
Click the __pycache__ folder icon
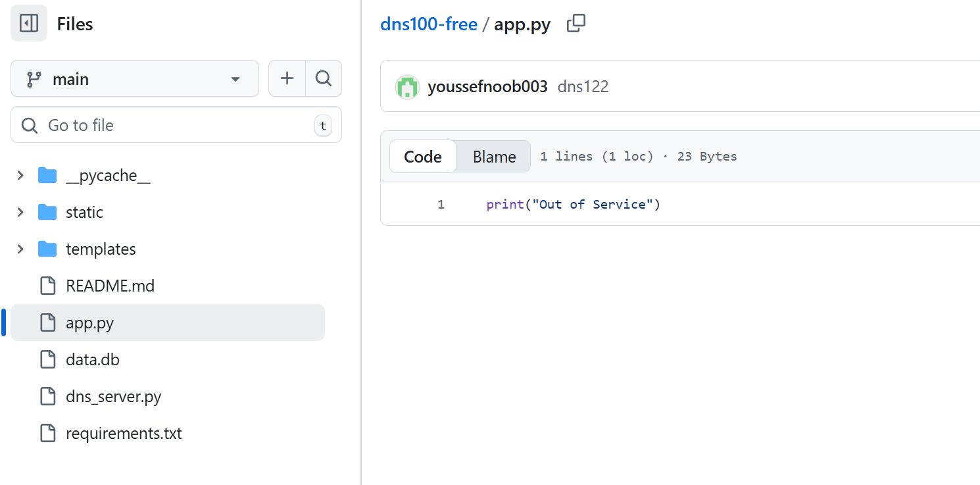(47, 176)
